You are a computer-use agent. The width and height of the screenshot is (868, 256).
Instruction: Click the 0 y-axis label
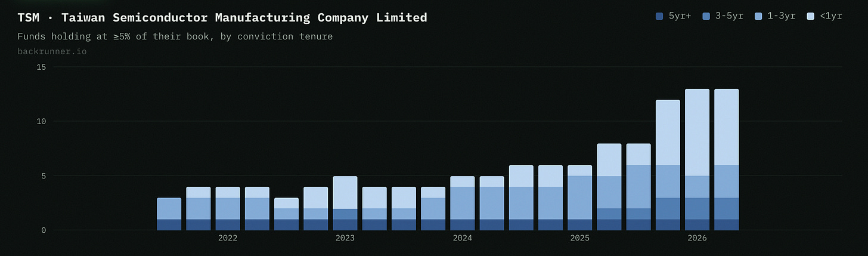click(44, 230)
